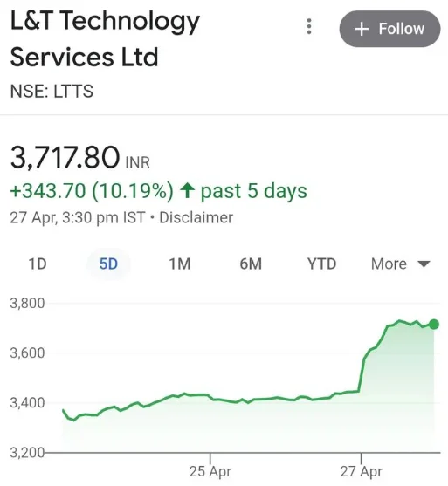Switch to the 1D chart range
Image resolution: width=448 pixels, height=486 pixels.
tap(38, 264)
